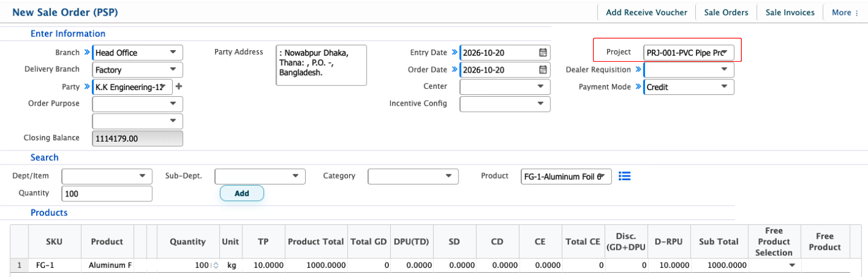Image resolution: width=868 pixels, height=277 pixels.
Task: Go to Sale Orders
Action: point(726,12)
